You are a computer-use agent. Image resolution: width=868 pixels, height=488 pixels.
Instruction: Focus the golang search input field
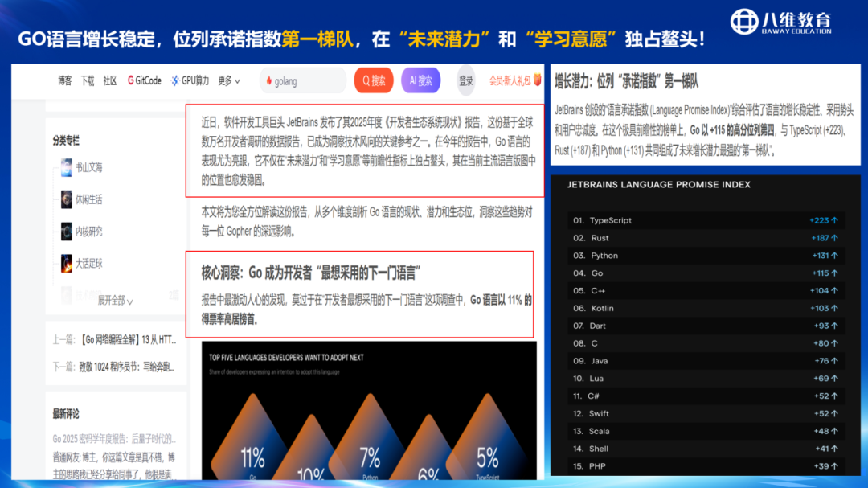tap(307, 81)
